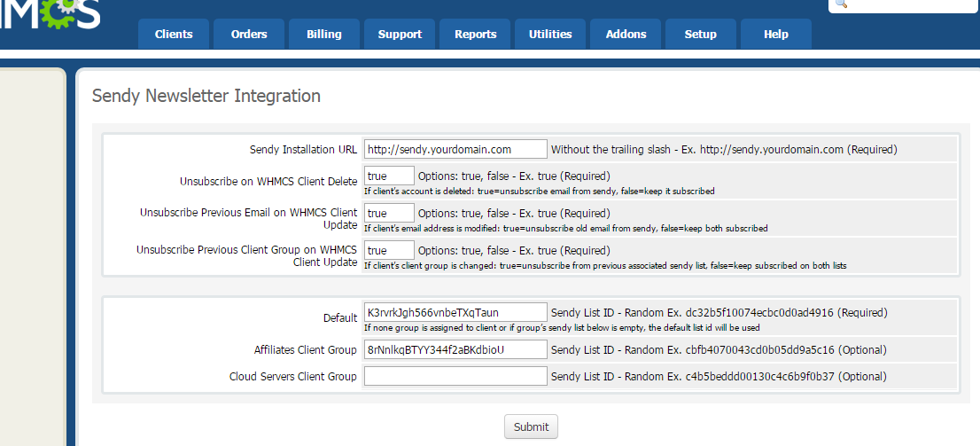Screen dimensions: 980x446
Task: Open the Addons menu
Action: tap(626, 35)
